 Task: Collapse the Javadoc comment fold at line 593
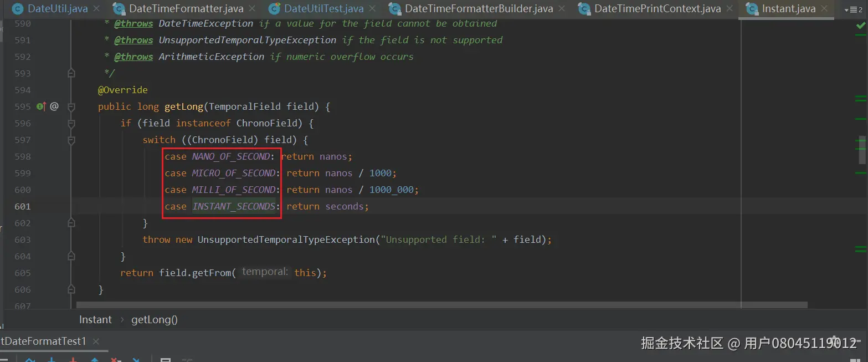[71, 73]
